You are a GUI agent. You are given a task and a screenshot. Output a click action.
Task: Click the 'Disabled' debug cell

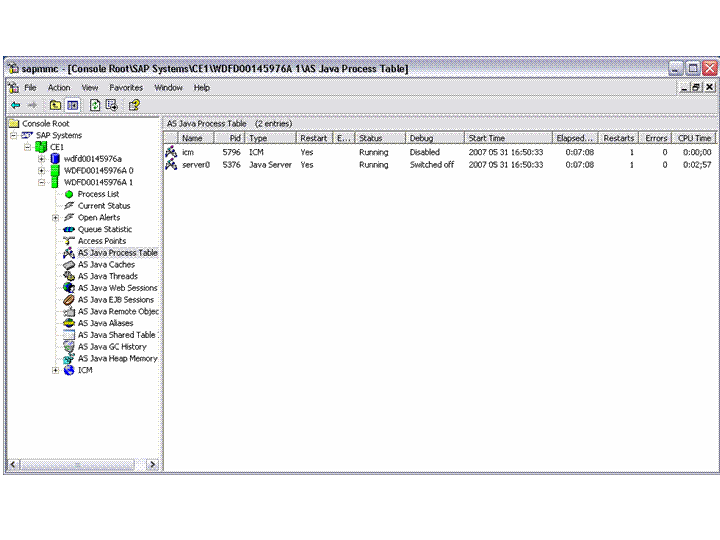[x=425, y=152]
